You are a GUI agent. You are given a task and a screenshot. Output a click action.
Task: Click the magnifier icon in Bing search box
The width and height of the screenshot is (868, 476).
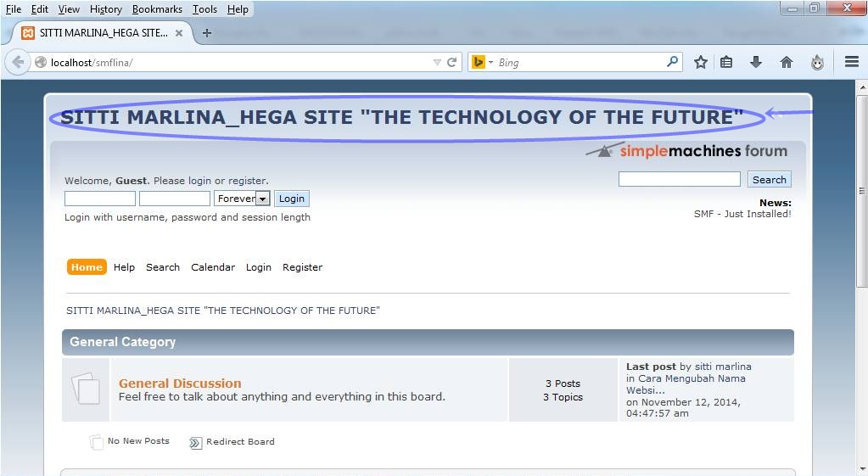(672, 62)
